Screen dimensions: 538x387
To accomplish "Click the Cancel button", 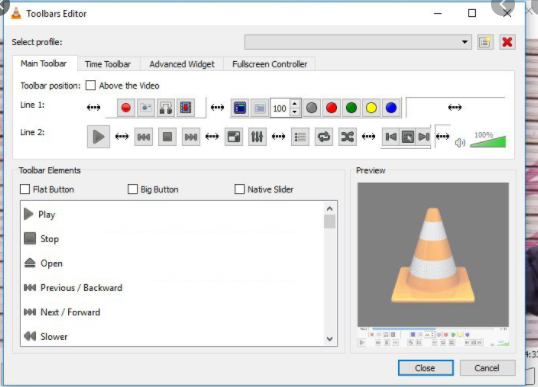I will pyautogui.click(x=487, y=368).
